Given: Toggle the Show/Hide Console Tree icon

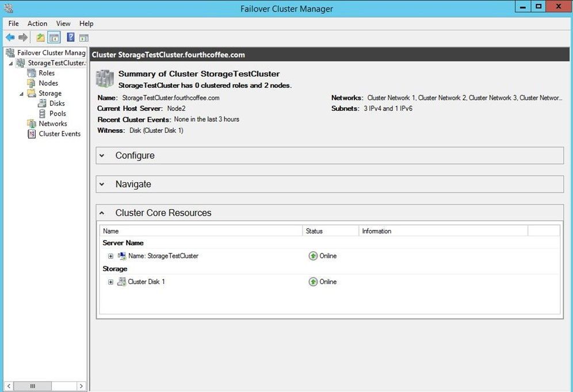Looking at the screenshot, I should click(x=54, y=37).
